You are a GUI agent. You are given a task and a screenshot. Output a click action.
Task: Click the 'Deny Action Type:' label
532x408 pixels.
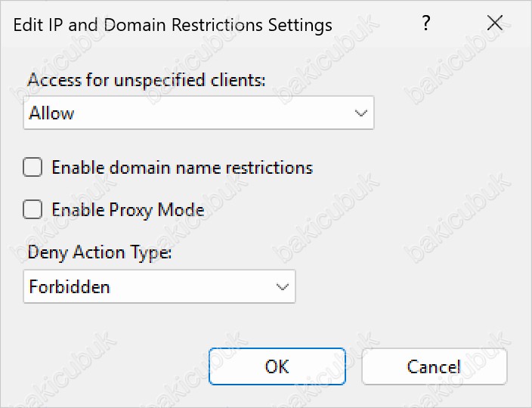coord(100,252)
